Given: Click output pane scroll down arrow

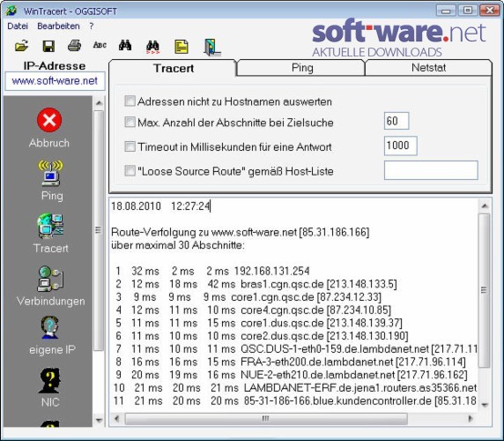Looking at the screenshot, I should click(485, 405).
